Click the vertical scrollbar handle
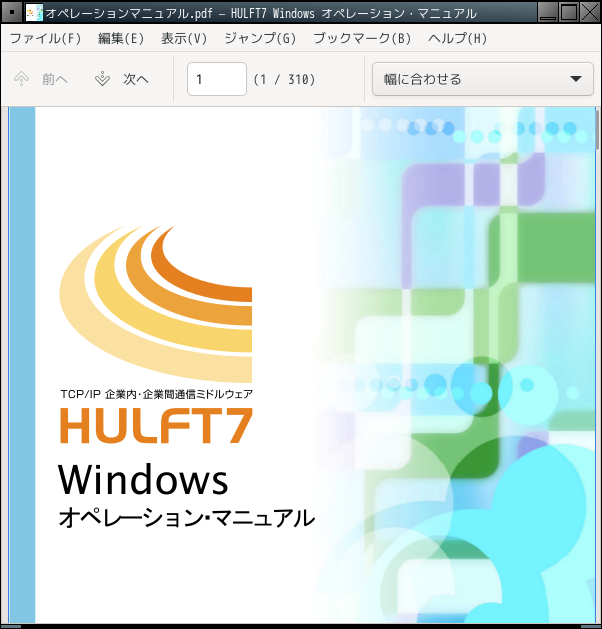The width and height of the screenshot is (602, 629). point(598,129)
